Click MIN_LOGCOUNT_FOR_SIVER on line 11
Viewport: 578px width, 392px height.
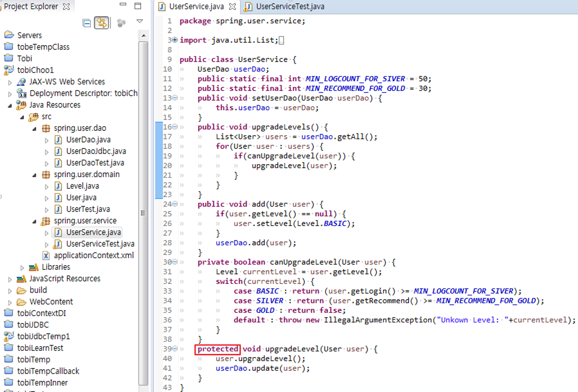click(355, 78)
